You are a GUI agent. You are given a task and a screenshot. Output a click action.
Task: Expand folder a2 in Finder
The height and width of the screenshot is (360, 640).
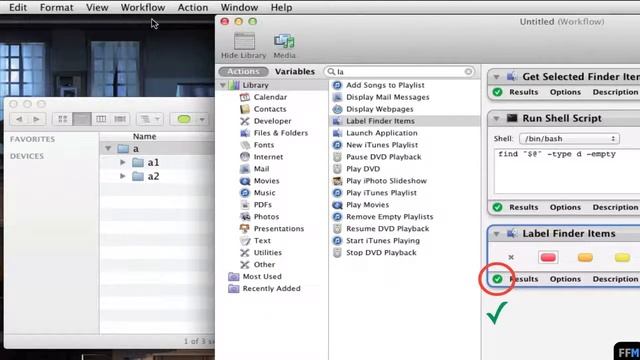(x=122, y=176)
